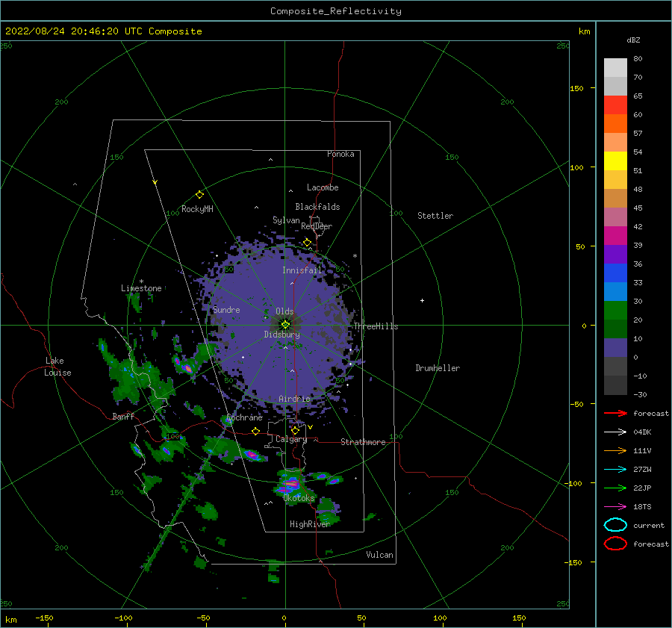Click the white plus marker east of ThreeHills

[x=422, y=300]
